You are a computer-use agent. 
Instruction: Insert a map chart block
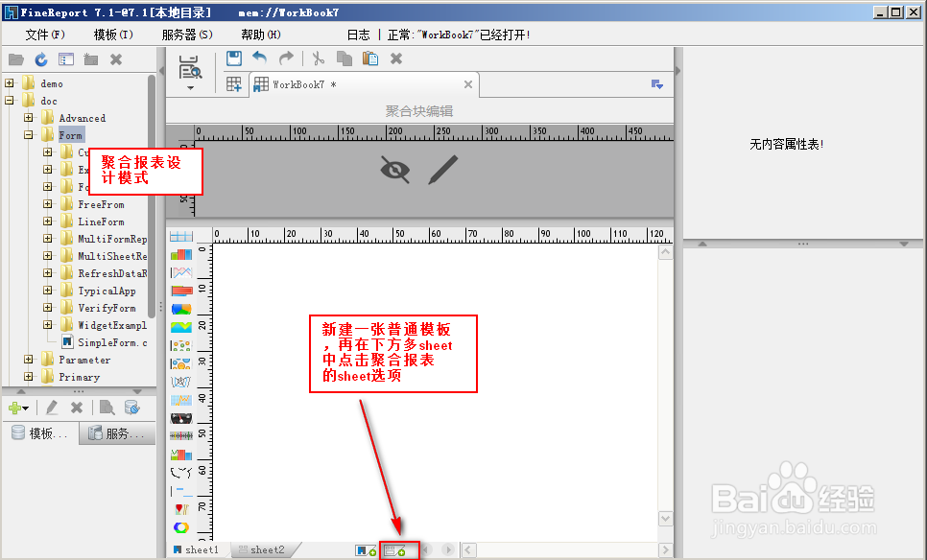coord(181,473)
